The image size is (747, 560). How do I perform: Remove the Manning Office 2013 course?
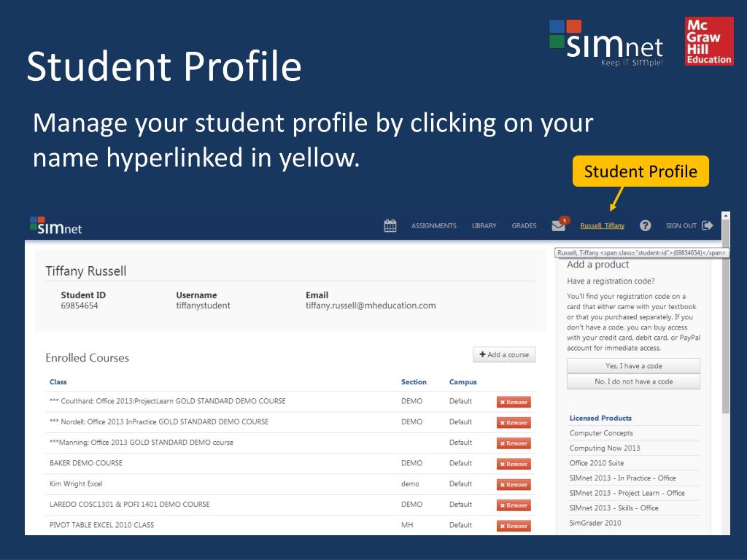tap(514, 443)
